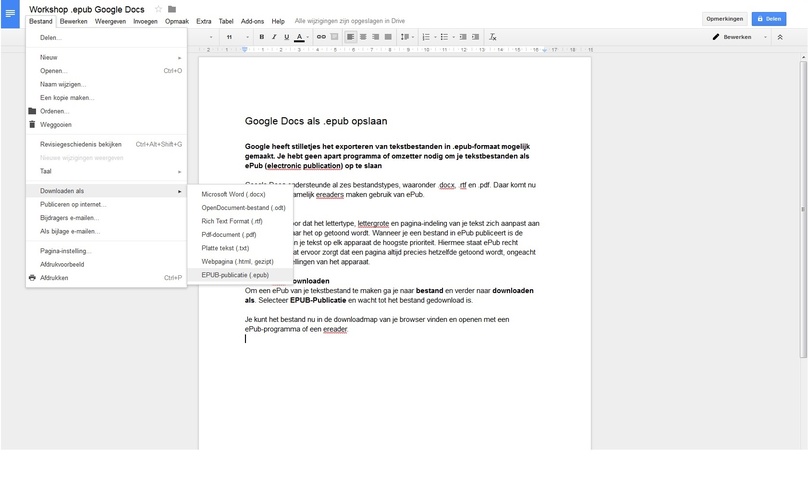Download as Microsoft Word (.docx)
This screenshot has height=503, width=808.
[240, 194]
